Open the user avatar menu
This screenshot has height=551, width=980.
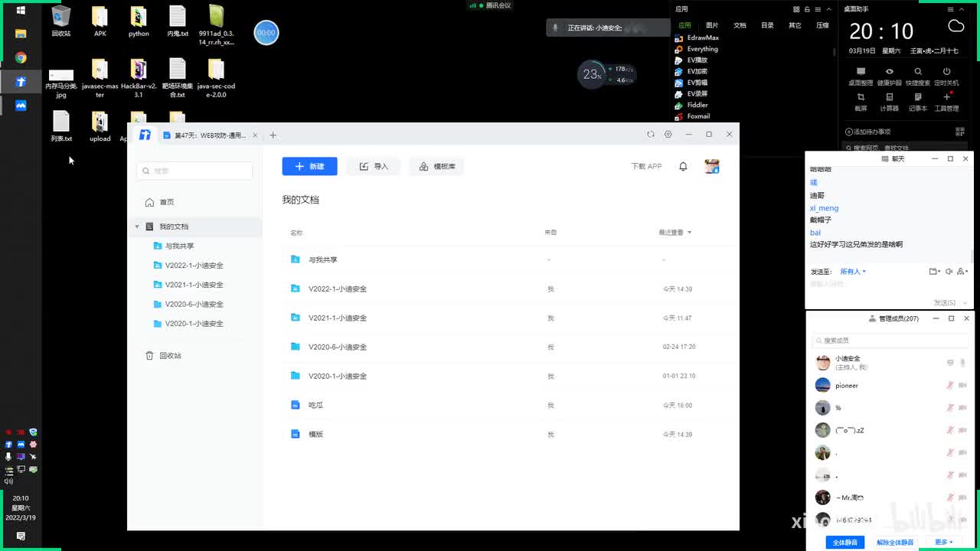click(x=712, y=166)
